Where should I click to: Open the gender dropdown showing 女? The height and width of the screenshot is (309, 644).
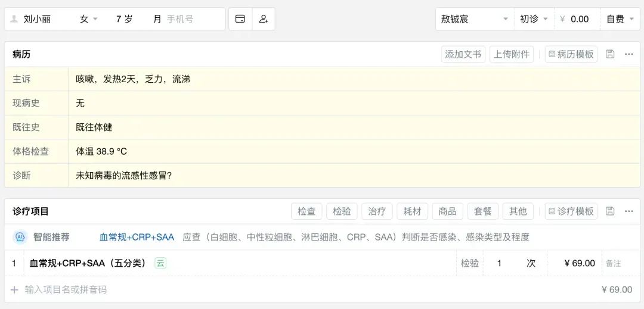88,19
